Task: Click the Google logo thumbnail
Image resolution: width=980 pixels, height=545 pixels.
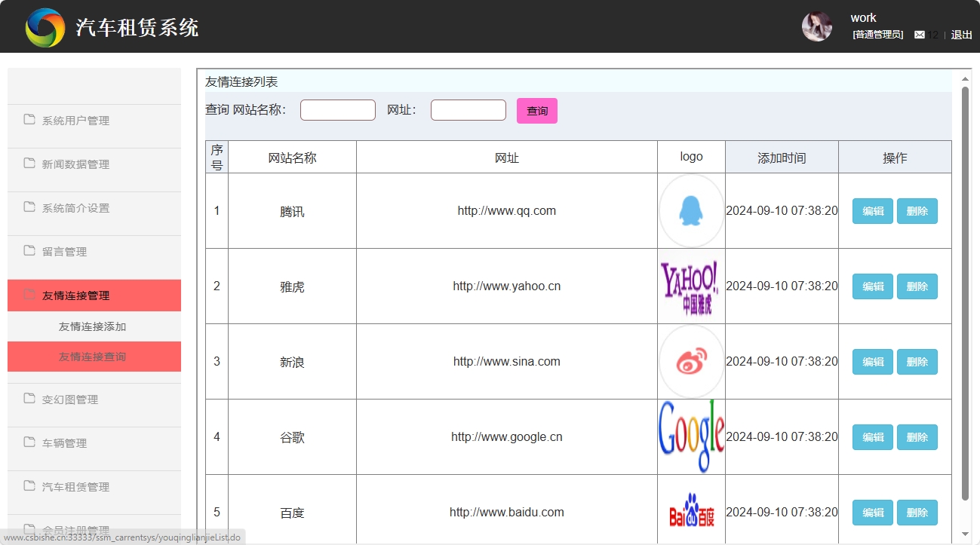Action: [691, 436]
